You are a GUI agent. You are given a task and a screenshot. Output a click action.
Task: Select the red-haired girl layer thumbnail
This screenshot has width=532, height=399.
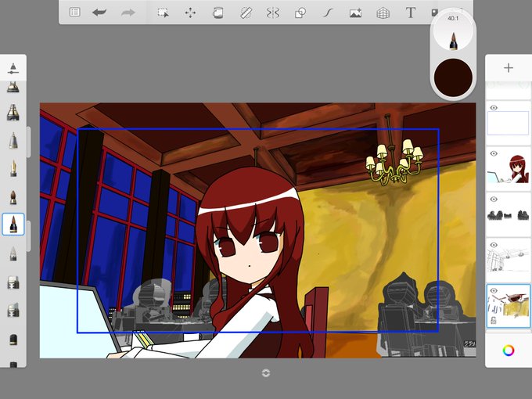pyautogui.click(x=509, y=168)
